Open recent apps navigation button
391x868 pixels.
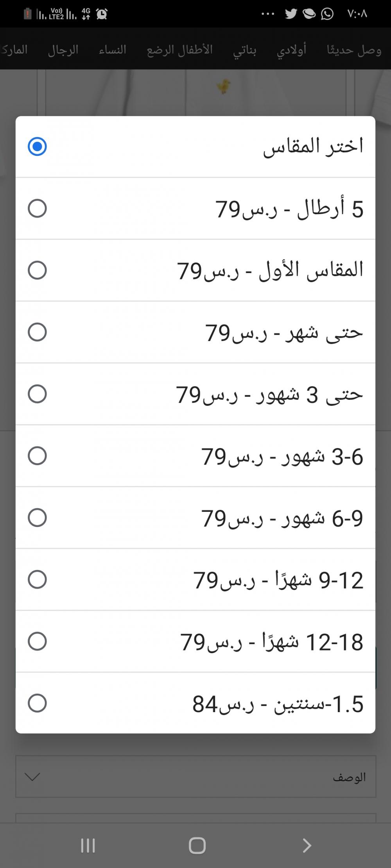[88, 846]
